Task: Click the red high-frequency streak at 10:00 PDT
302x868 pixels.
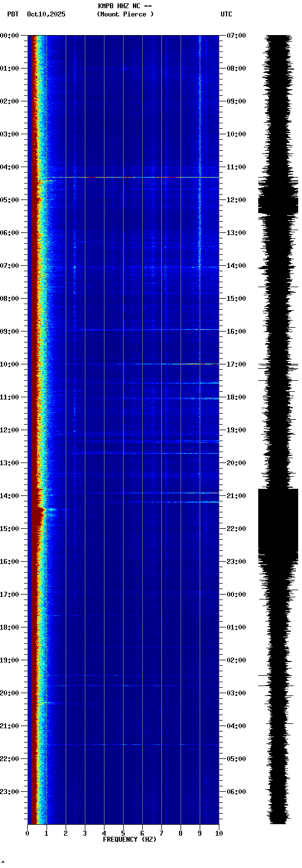Action: (196, 364)
